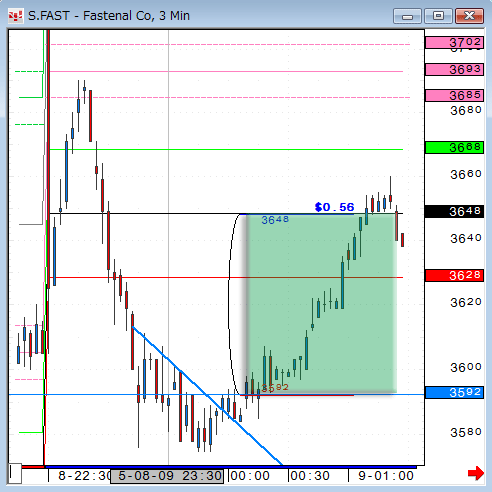Click the chart application icon in title bar

[15, 16]
